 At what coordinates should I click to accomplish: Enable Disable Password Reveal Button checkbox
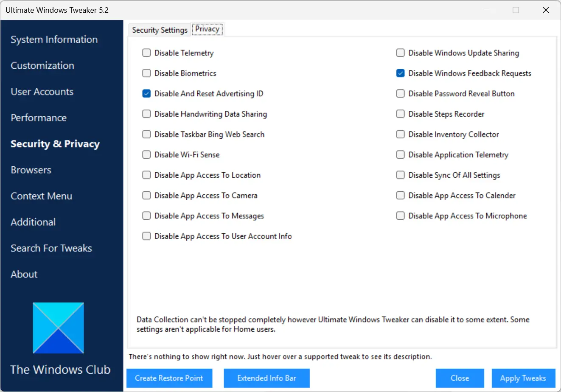(x=400, y=94)
